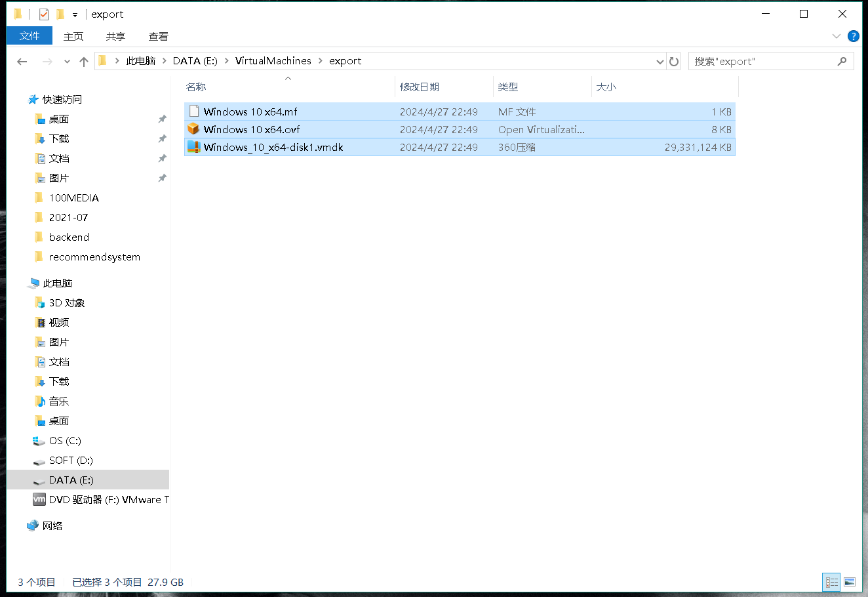The height and width of the screenshot is (597, 868).
Task: Switch to the 主页 ribbon tab
Action: pos(73,36)
